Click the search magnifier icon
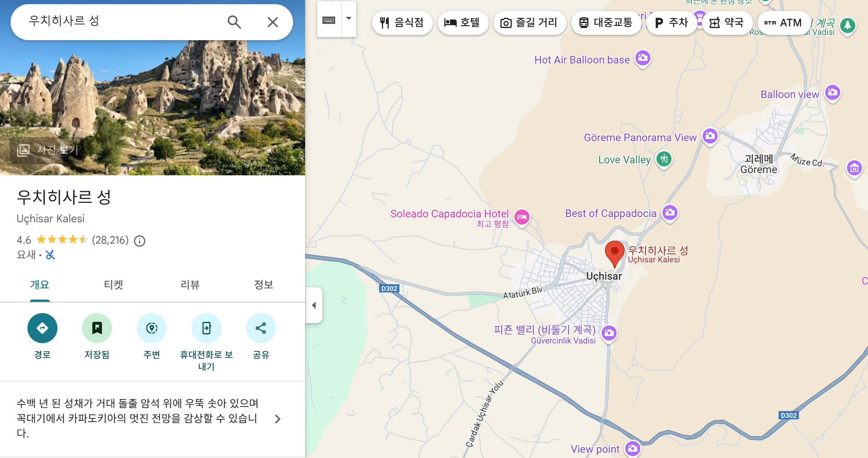 234,22
